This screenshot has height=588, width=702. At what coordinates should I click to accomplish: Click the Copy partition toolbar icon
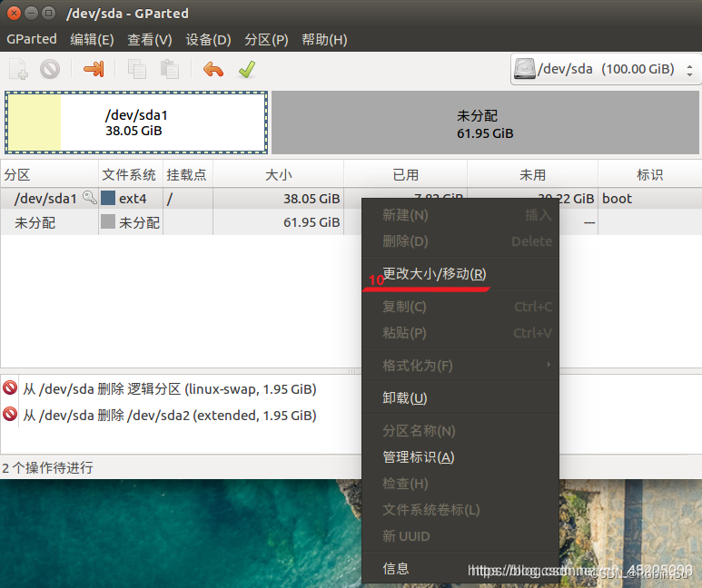pos(137,69)
